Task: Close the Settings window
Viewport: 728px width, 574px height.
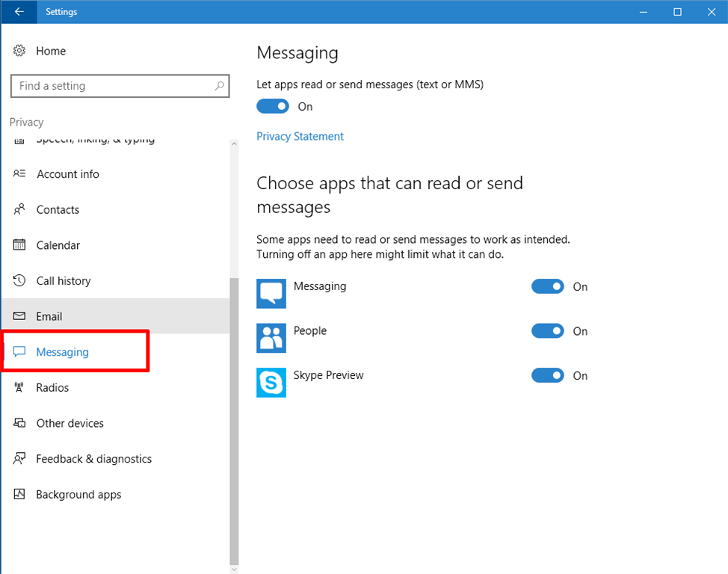Action: (x=712, y=12)
